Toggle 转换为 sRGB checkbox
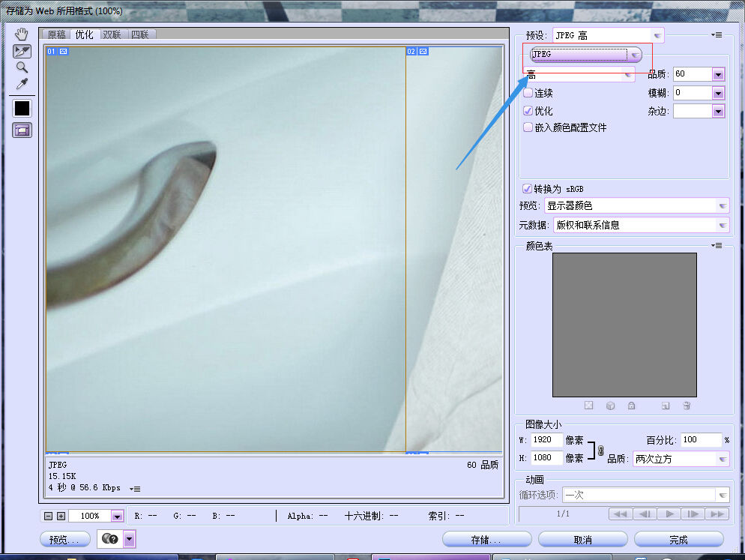The image size is (745, 560). coord(528,188)
